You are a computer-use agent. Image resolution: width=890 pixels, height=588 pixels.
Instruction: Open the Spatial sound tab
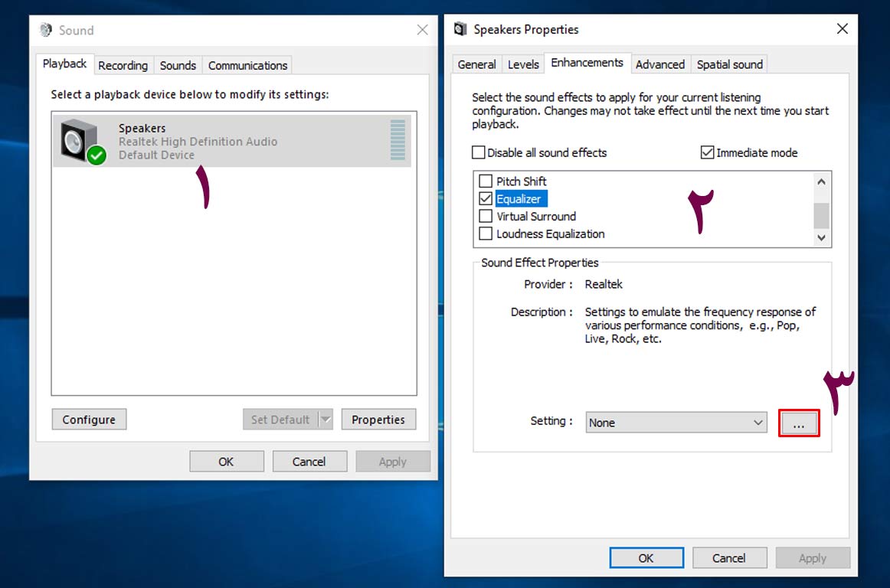(x=729, y=65)
